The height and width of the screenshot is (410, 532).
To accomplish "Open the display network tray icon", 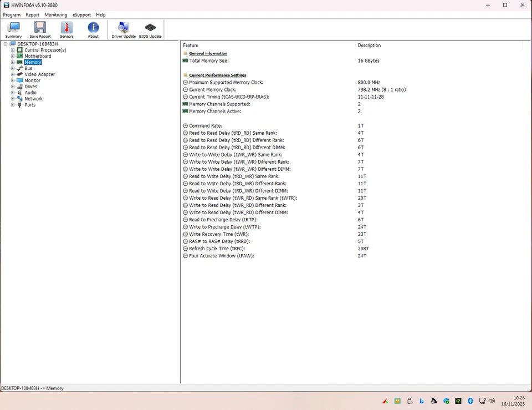I will (x=482, y=401).
